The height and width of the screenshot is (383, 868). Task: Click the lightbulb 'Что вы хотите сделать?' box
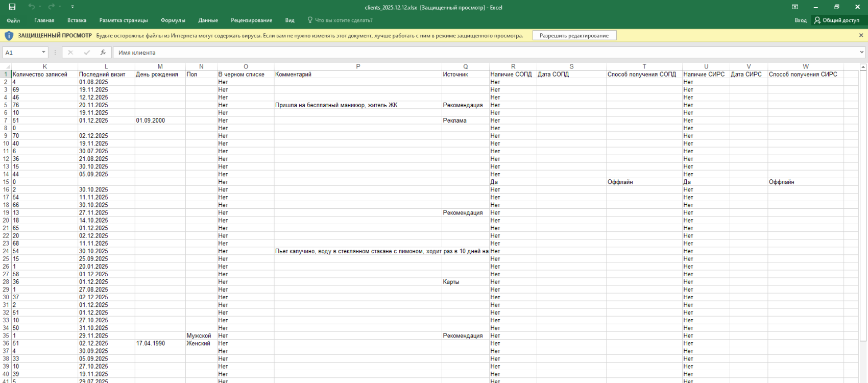click(x=340, y=20)
